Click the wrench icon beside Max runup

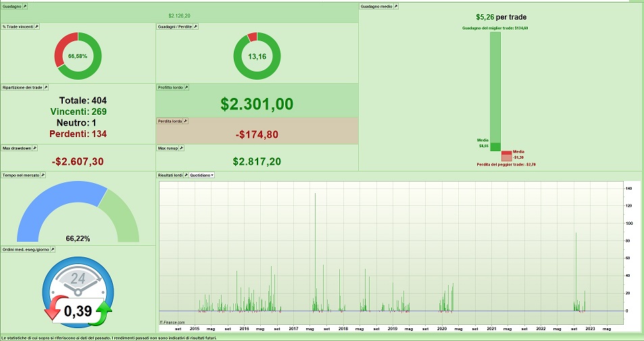point(182,148)
